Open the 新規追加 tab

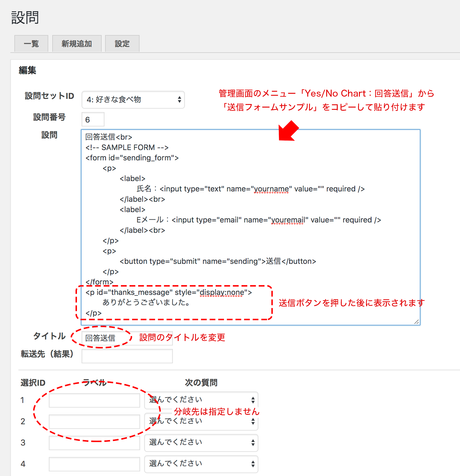77,44
